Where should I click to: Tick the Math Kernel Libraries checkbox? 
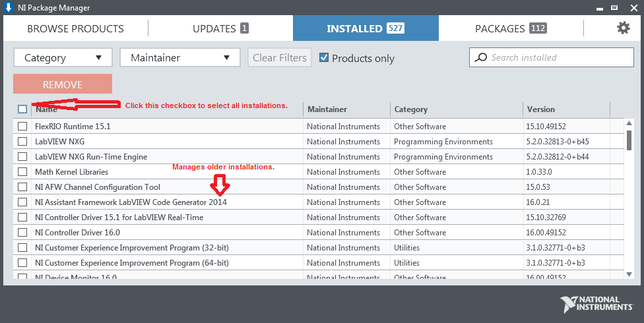[22, 172]
